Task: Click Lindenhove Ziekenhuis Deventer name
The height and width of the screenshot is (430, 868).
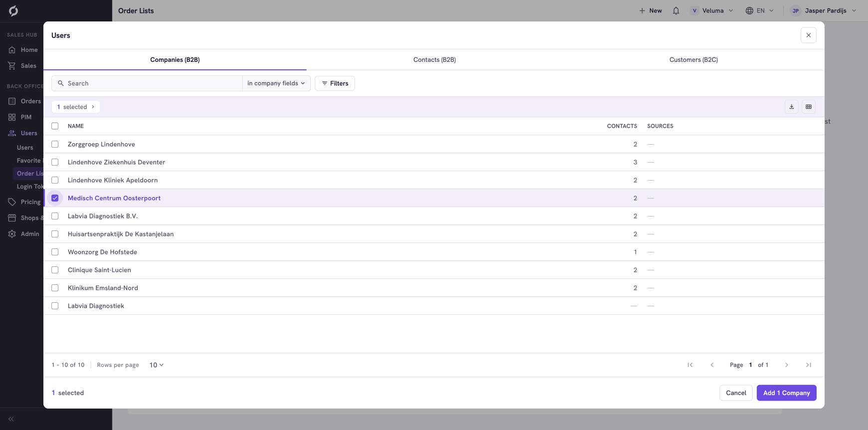Action: (116, 162)
